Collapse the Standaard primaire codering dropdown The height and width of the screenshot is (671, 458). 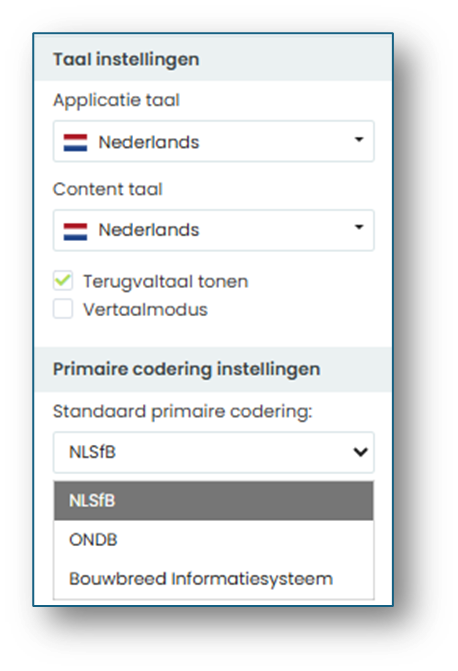point(214,452)
